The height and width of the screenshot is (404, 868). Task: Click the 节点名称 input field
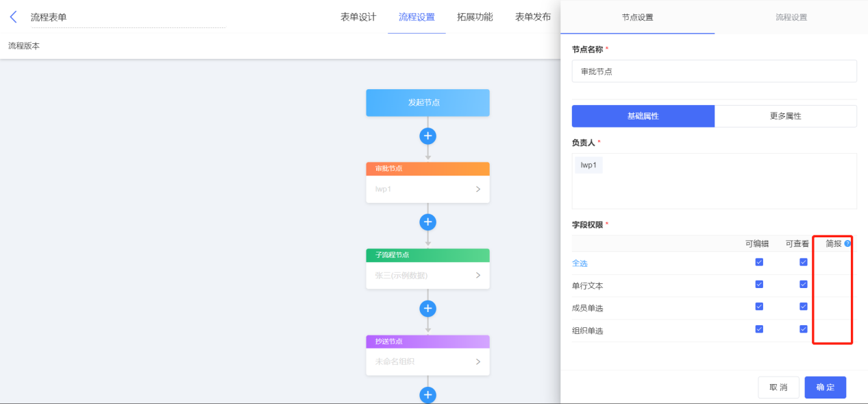(x=714, y=71)
